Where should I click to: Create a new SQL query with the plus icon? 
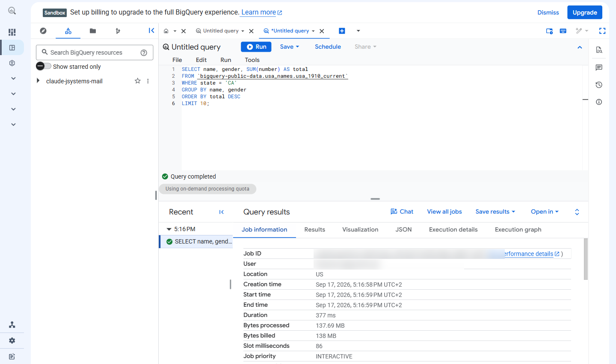point(342,31)
